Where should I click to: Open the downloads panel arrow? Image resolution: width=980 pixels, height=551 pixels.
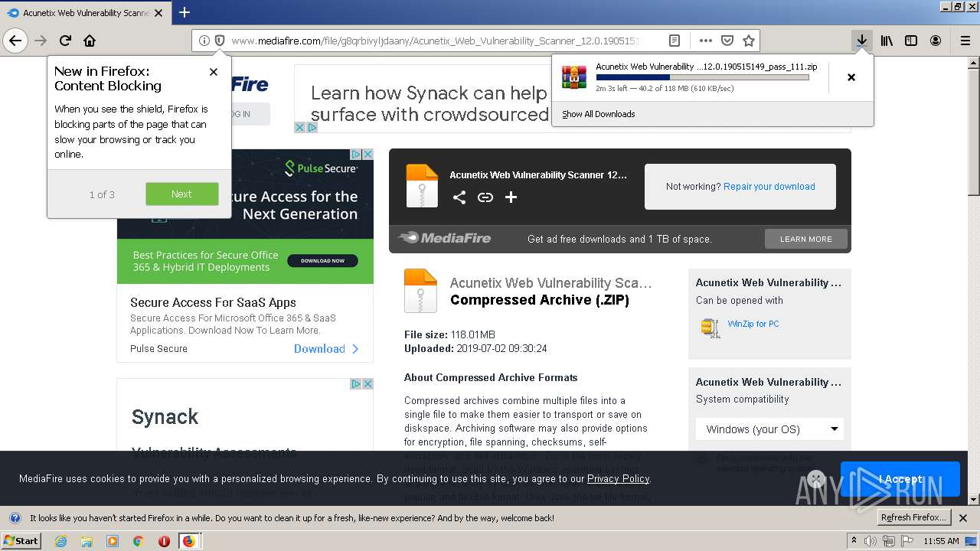861,41
